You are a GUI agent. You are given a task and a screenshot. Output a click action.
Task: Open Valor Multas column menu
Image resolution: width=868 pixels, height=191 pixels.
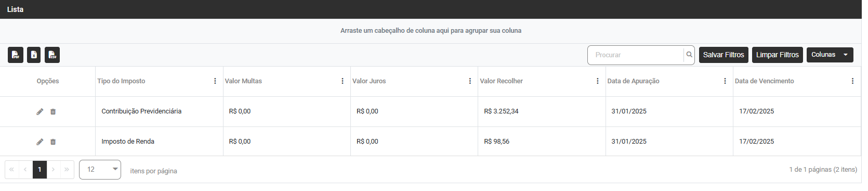pos(343,81)
